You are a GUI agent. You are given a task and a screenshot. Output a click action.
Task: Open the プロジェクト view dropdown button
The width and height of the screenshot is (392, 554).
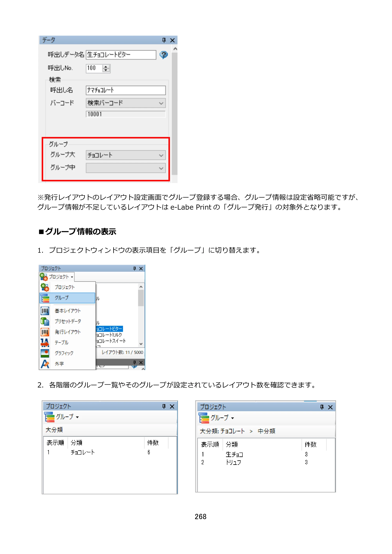[57, 277]
